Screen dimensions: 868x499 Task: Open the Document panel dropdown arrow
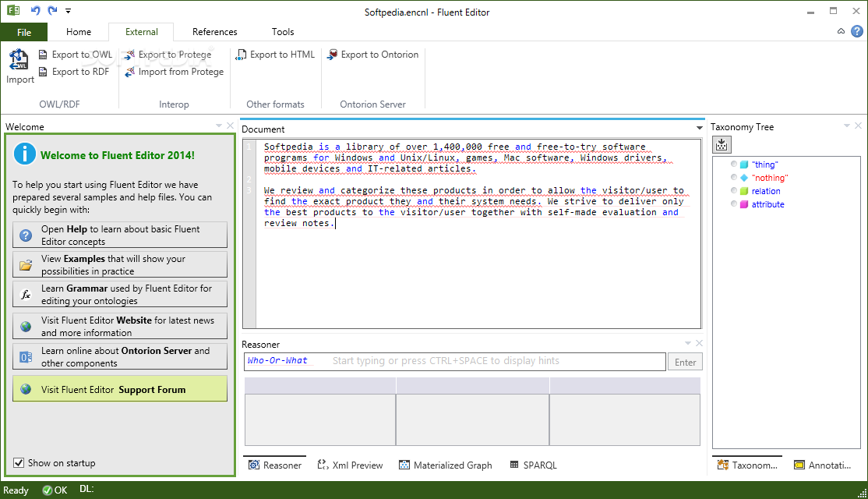699,129
